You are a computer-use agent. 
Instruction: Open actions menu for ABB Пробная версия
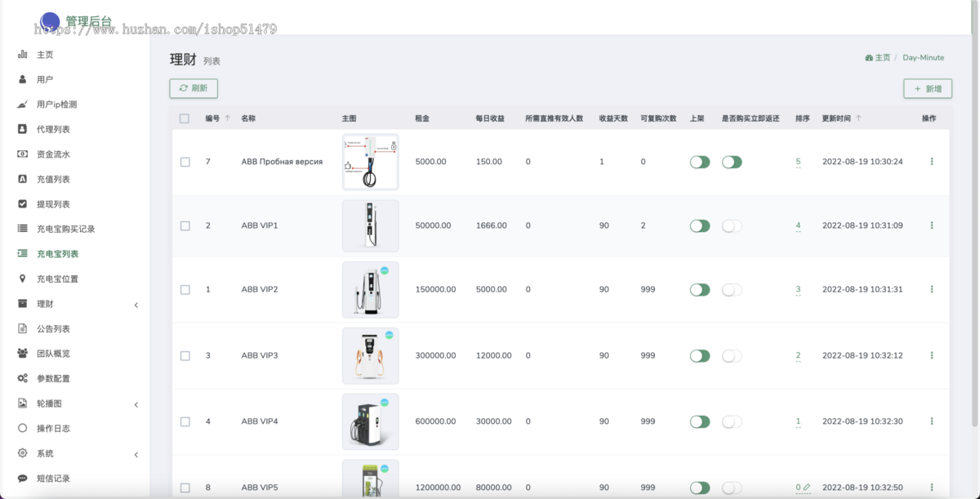932,162
